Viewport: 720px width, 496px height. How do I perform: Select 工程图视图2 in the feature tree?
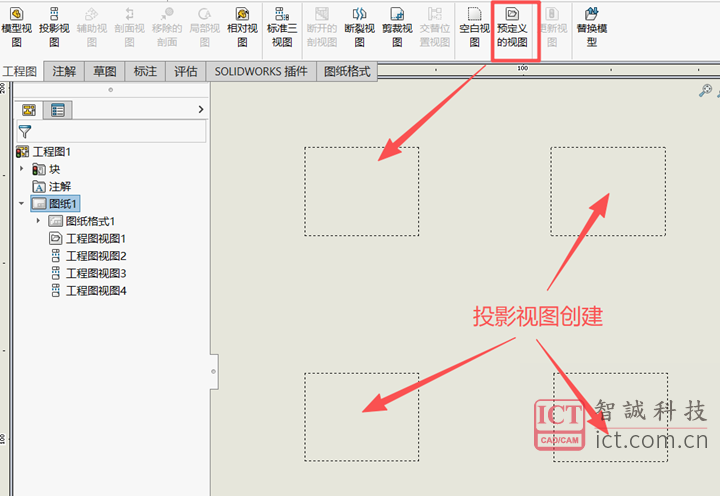click(95, 256)
